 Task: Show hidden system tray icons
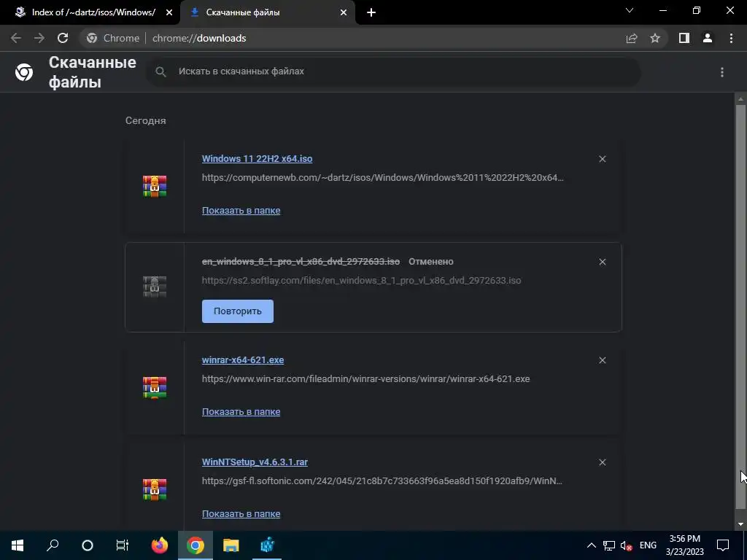[591, 545]
